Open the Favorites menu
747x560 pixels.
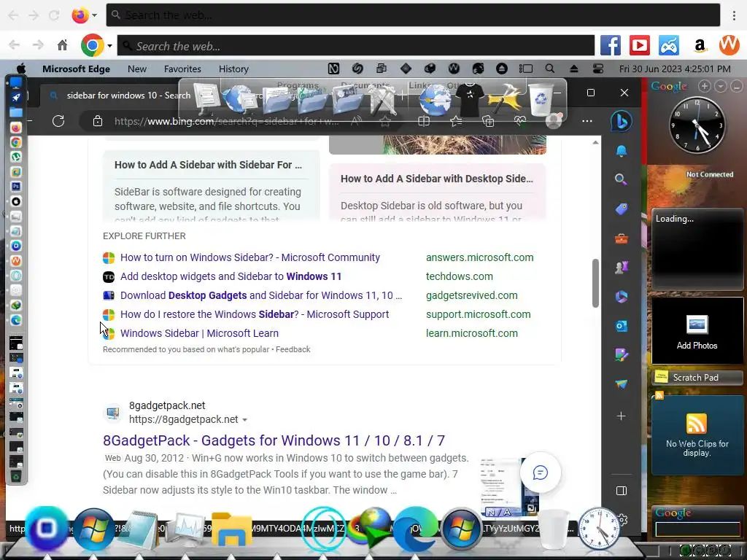click(182, 69)
